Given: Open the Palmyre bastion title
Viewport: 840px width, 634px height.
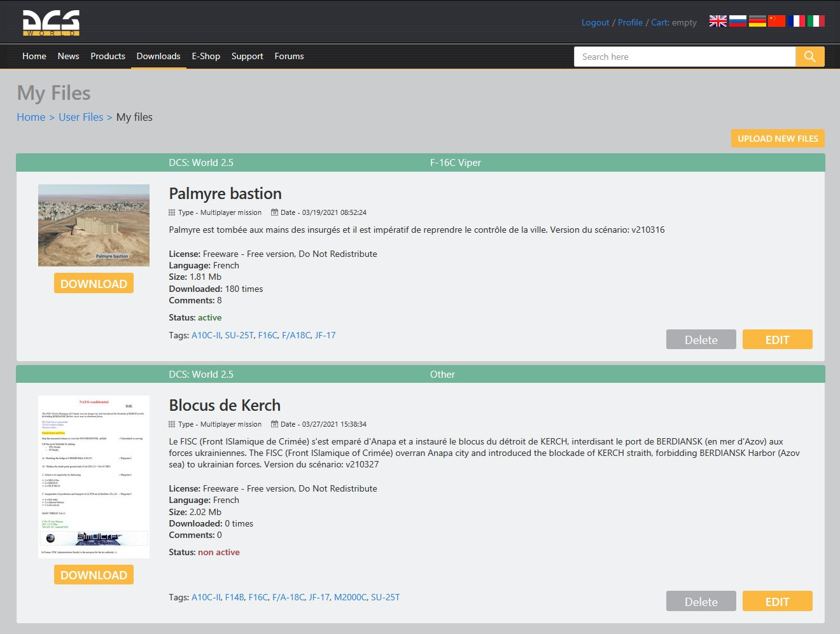Looking at the screenshot, I should [x=225, y=193].
